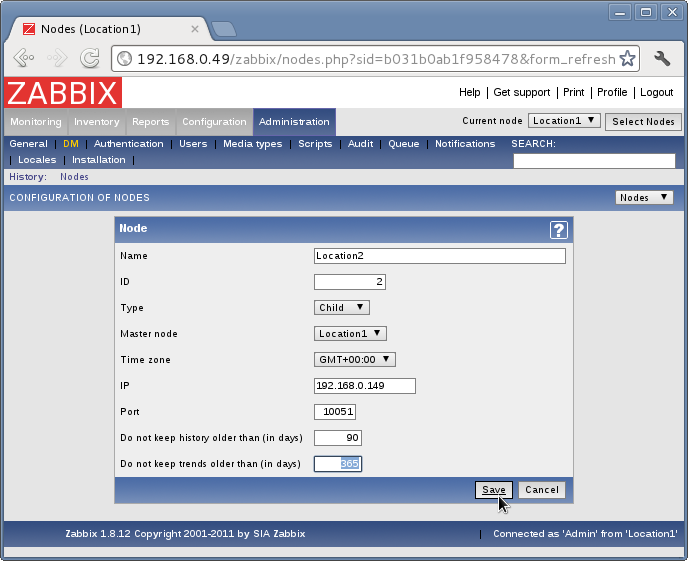Open the Nodes dropdown in header bar
688x561 pixels.
[x=644, y=197]
